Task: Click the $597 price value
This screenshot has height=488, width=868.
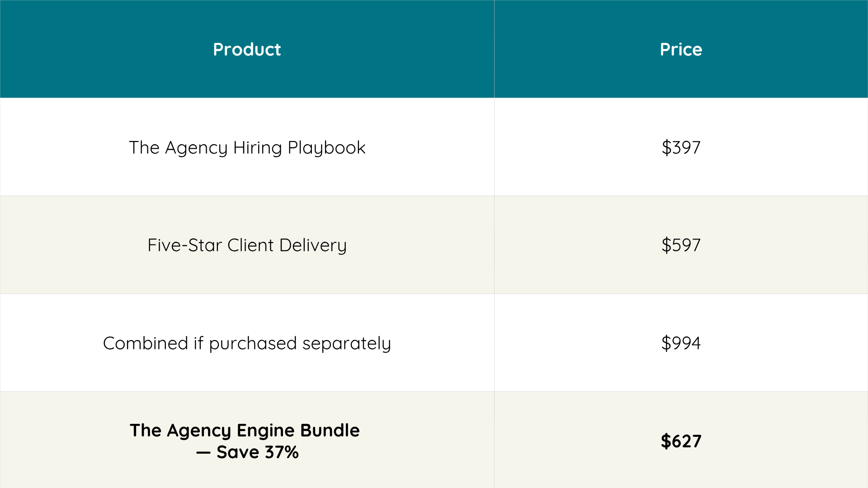Action: point(681,245)
